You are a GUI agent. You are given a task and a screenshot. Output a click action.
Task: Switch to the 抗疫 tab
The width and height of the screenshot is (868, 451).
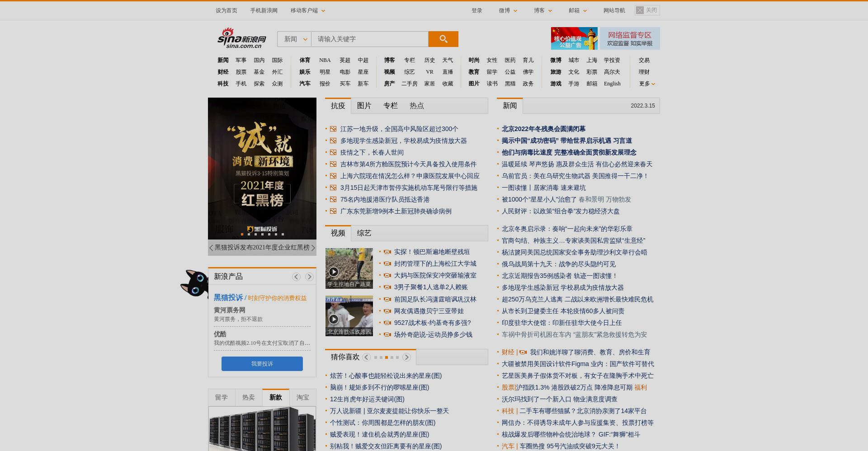338,106
